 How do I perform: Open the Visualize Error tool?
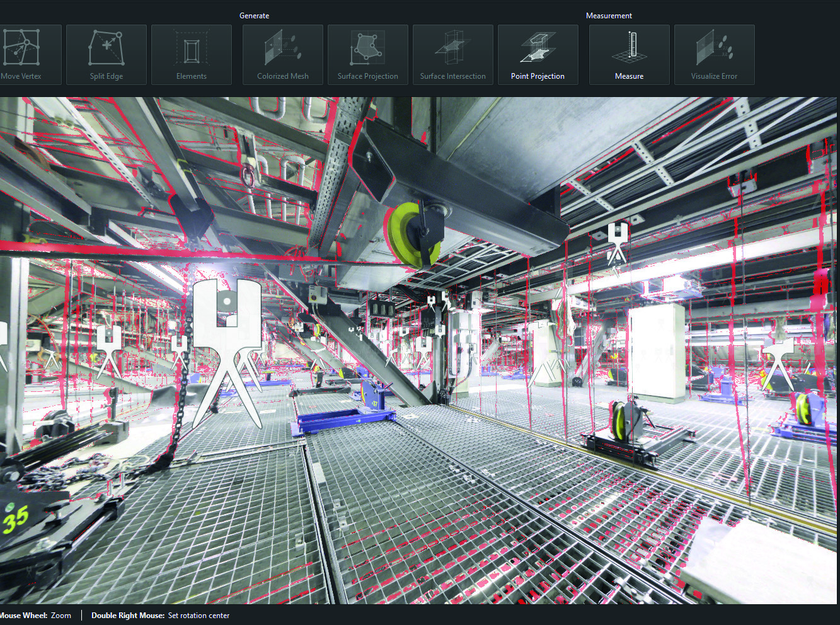(x=714, y=55)
